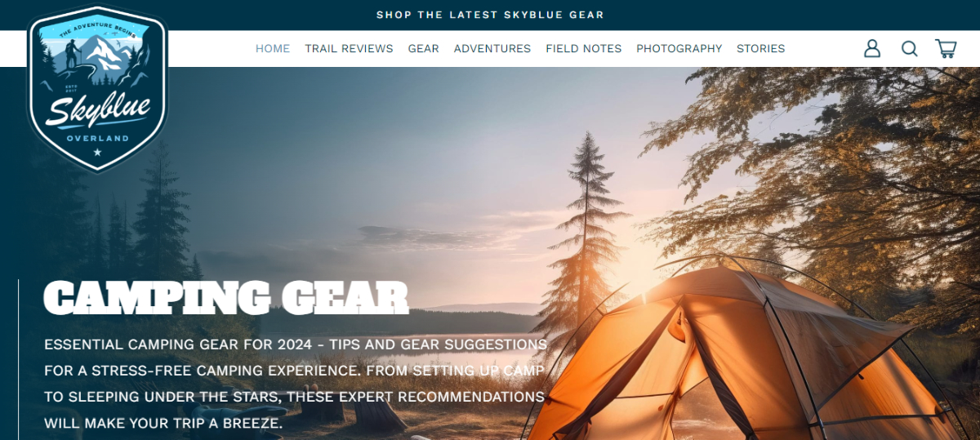Open the Trail Reviews menu
Image resolution: width=980 pixels, height=440 pixels.
tap(349, 48)
